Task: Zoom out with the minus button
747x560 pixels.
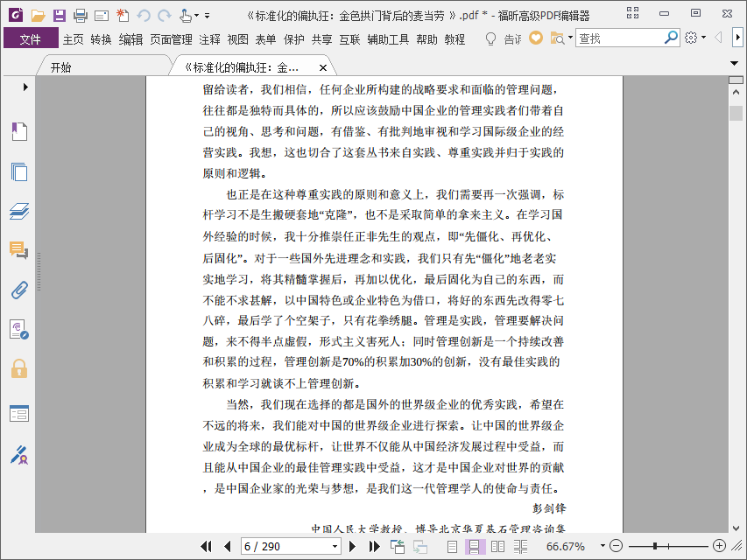Action: (x=616, y=546)
